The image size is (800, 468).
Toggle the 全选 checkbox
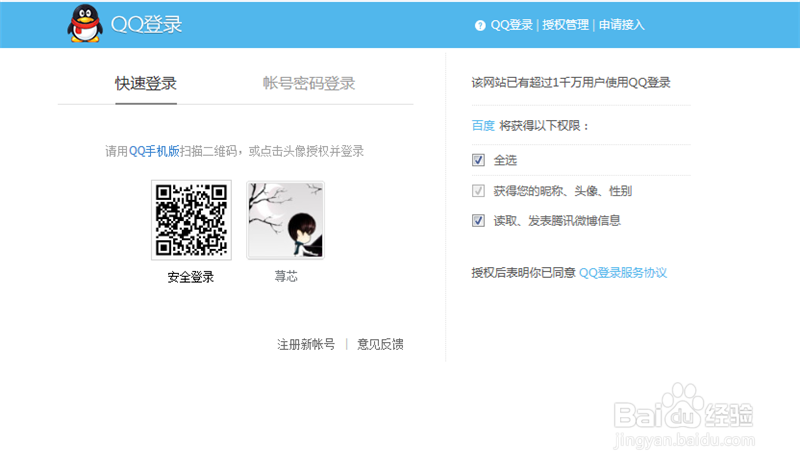pos(478,160)
